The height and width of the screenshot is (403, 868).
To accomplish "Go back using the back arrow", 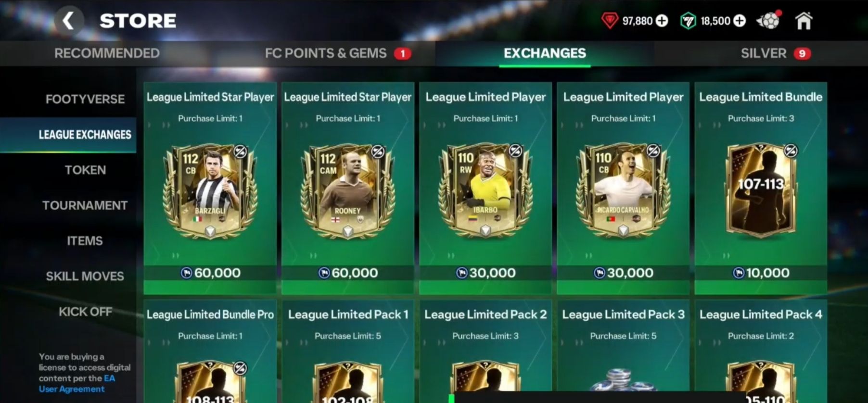I will pyautogui.click(x=69, y=21).
